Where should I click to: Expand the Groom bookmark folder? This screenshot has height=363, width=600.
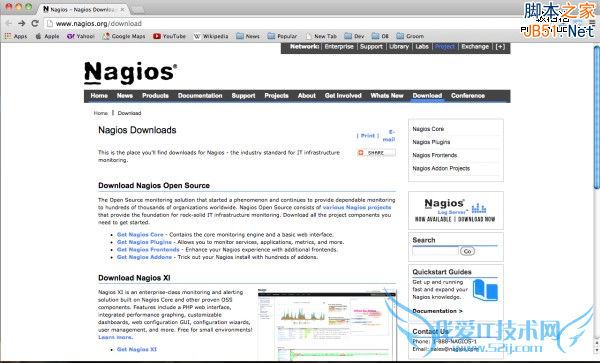[410, 36]
